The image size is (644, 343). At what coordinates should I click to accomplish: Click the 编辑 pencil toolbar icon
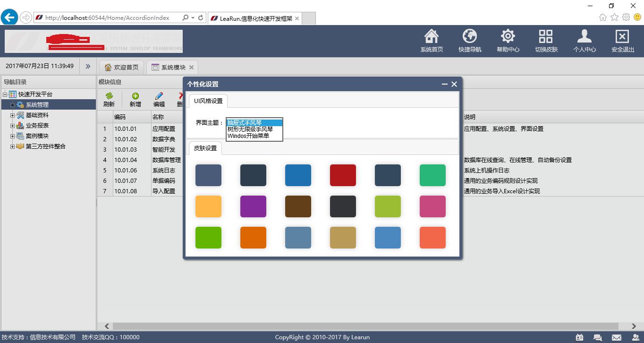coord(159,96)
